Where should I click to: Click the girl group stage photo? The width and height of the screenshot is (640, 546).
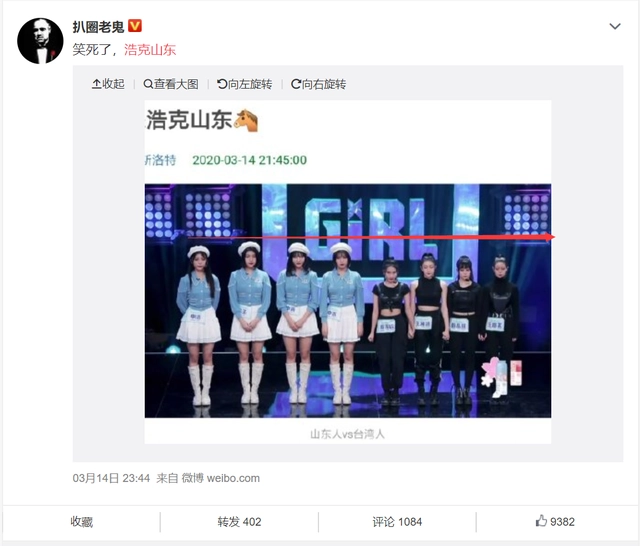pos(348,301)
